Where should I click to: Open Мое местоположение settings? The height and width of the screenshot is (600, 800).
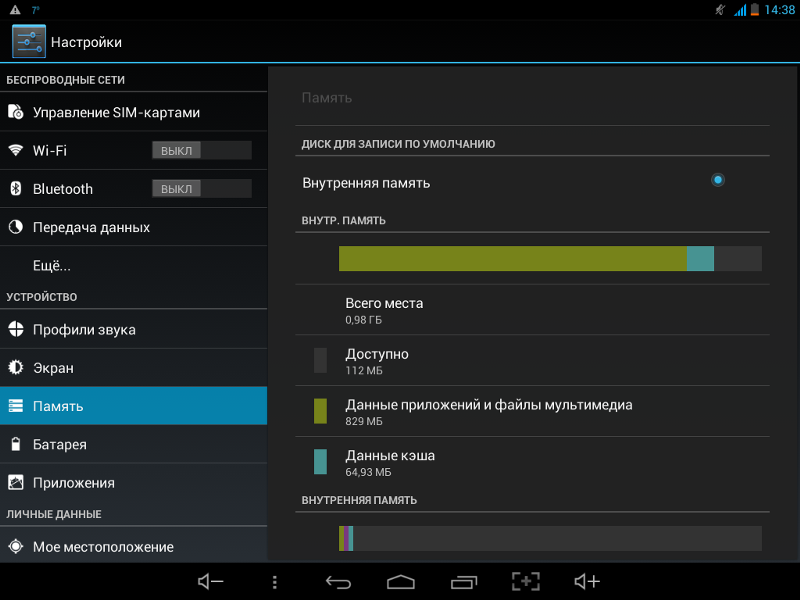click(x=134, y=546)
